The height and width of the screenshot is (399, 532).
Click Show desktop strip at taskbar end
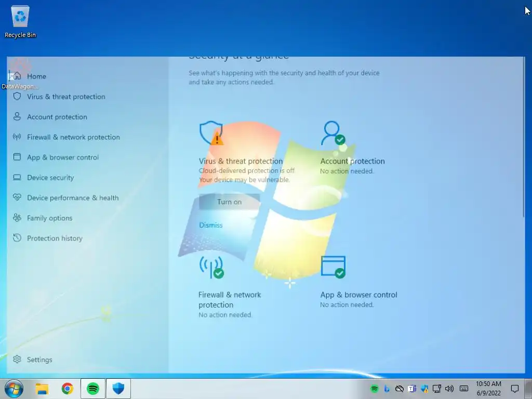529,389
